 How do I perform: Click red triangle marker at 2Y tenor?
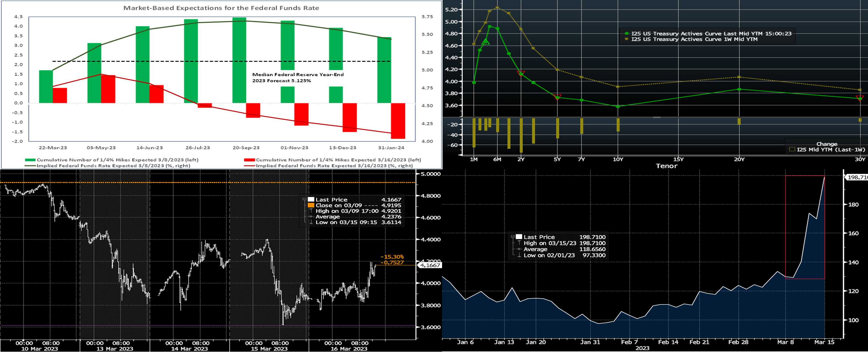[x=521, y=73]
